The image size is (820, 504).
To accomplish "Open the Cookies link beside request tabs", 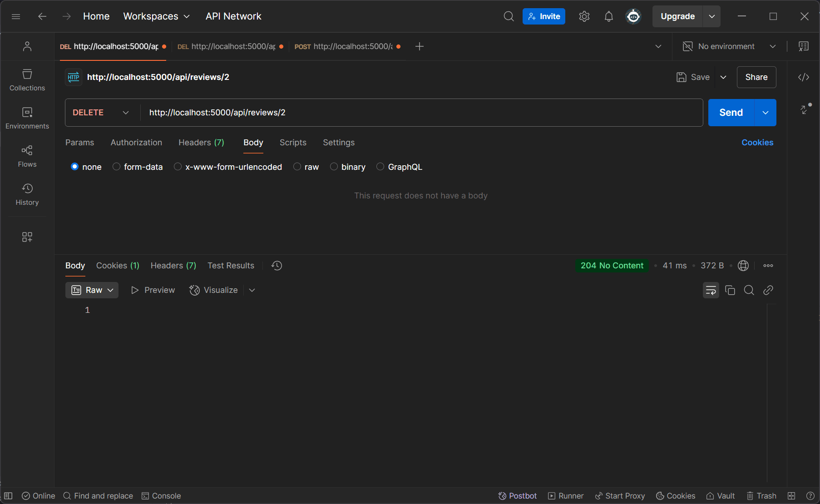I will click(757, 143).
